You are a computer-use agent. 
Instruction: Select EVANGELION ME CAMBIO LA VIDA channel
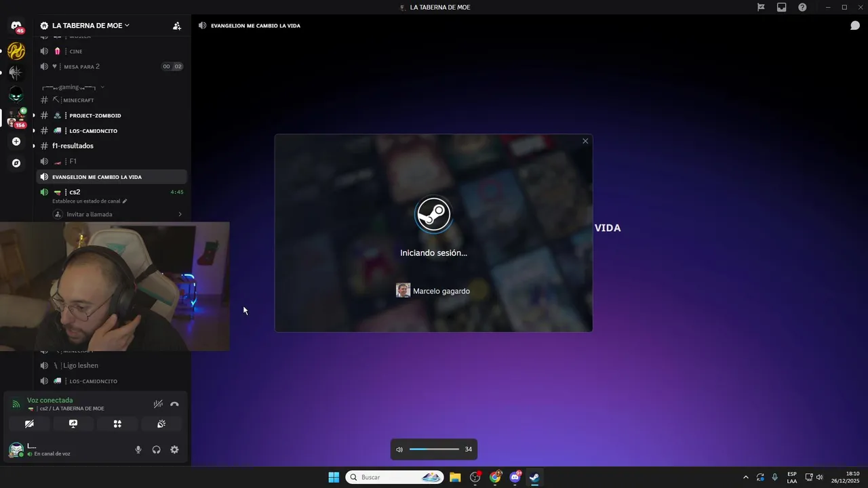(111, 177)
